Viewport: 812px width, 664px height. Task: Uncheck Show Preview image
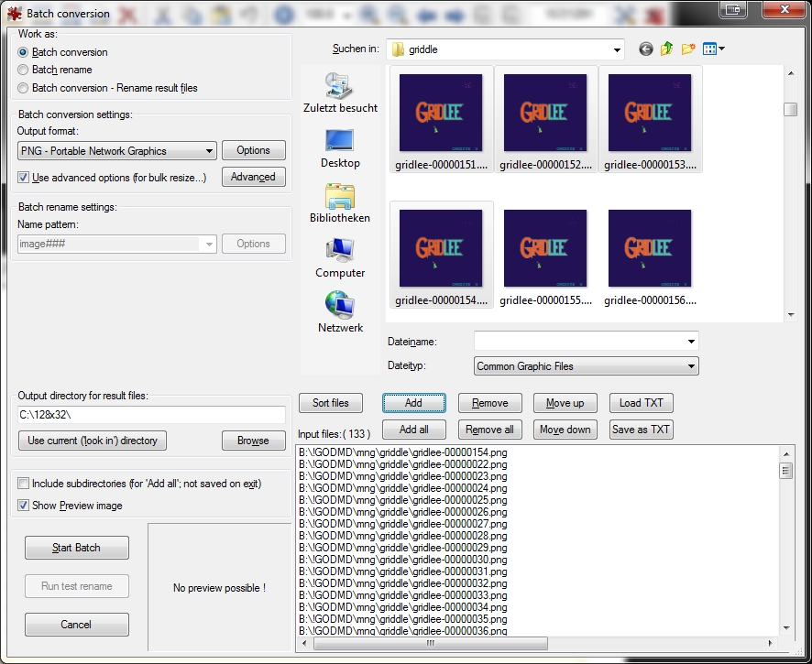pos(24,506)
